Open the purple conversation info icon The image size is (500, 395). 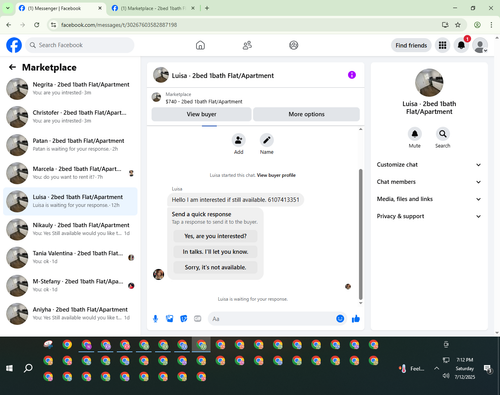pos(352,75)
